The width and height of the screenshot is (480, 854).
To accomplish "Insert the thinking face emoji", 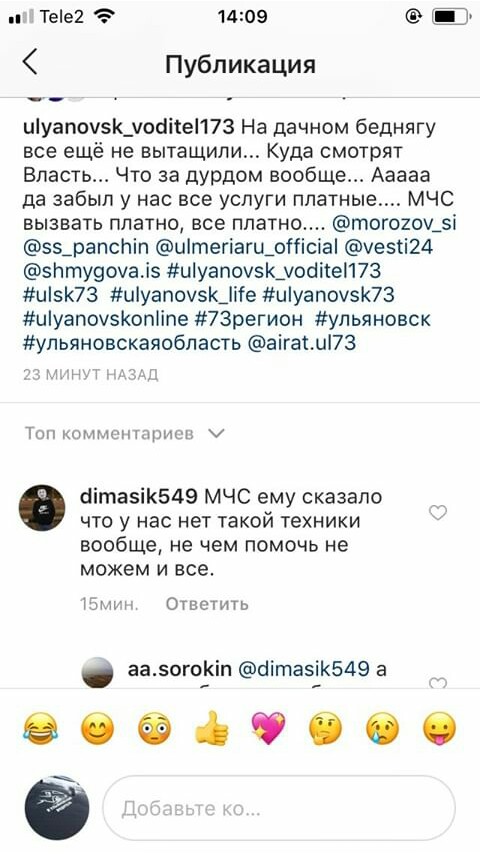I will (325, 729).
